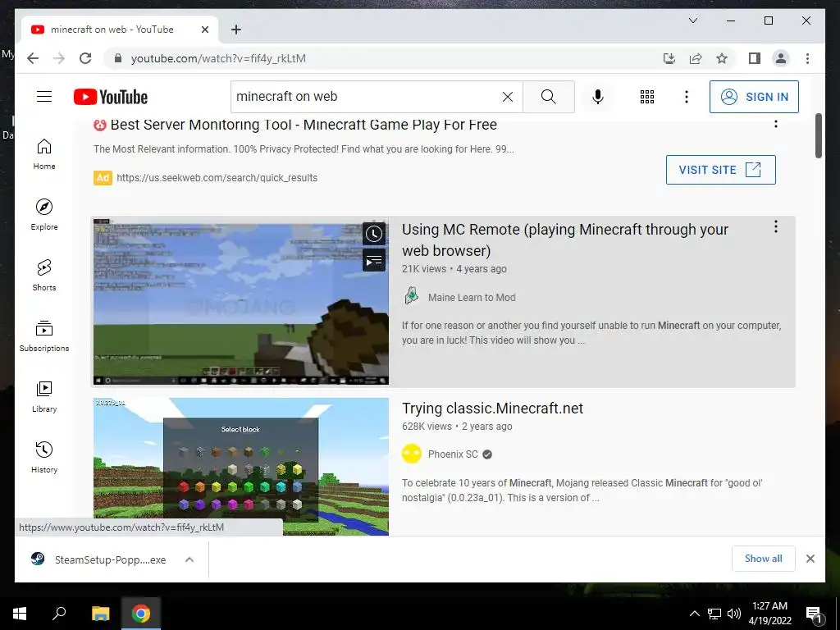The width and height of the screenshot is (840, 630).
Task: Open the Phoenix SC channel name
Action: coord(453,454)
